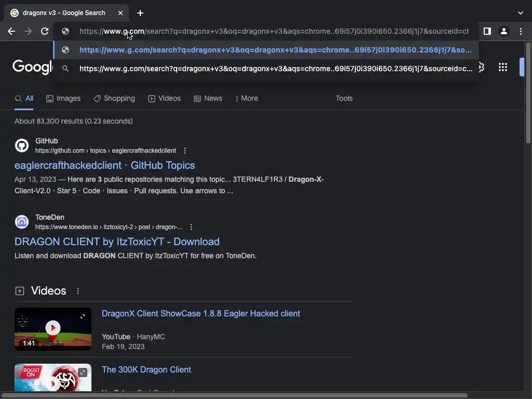Switch to Shopping results
This screenshot has height=399, width=532.
[114, 98]
